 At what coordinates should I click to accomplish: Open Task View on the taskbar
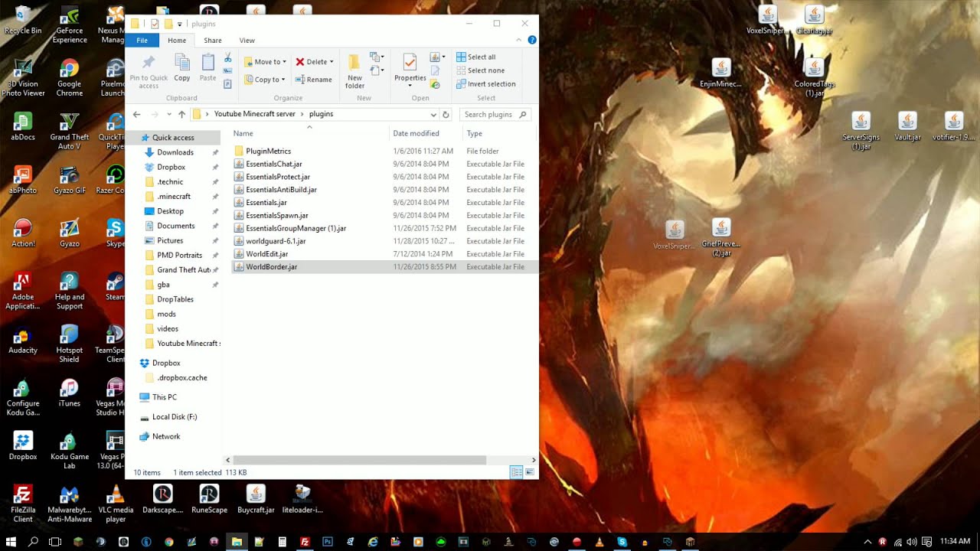point(55,542)
